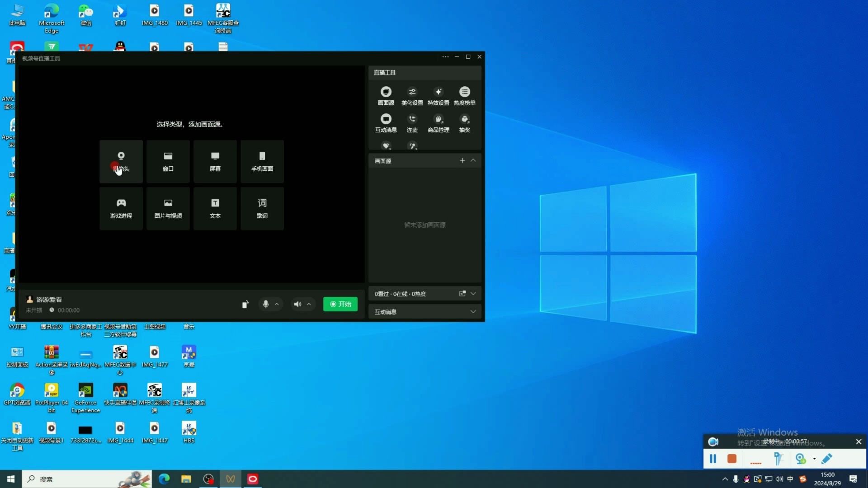The image size is (868, 488).
Task: Expand the bottom 互动消息 panel
Action: click(473, 312)
